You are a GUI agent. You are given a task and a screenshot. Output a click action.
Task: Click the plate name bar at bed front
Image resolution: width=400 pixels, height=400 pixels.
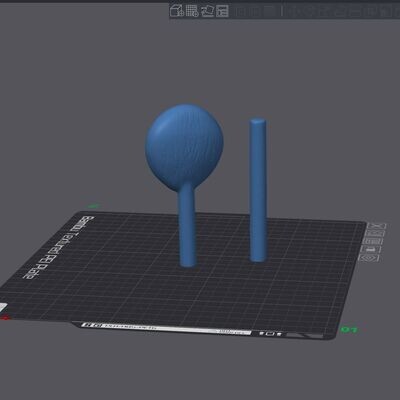click(167, 327)
